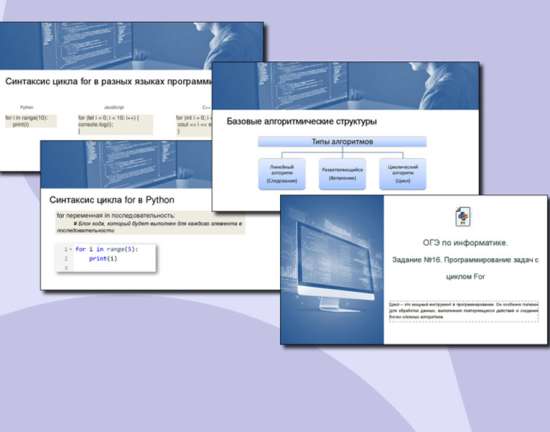Viewport: 550px width, 432px height.
Task: Click the 'Типы алгоритмов' header box
Action: pyautogui.click(x=342, y=142)
